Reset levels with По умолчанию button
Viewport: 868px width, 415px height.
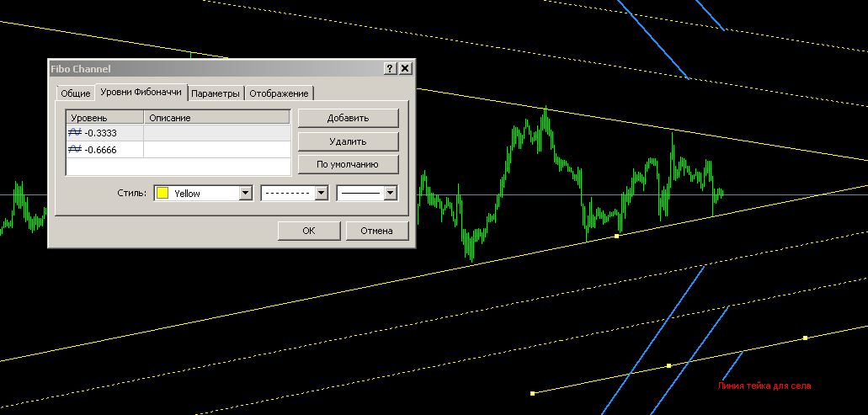coord(348,164)
